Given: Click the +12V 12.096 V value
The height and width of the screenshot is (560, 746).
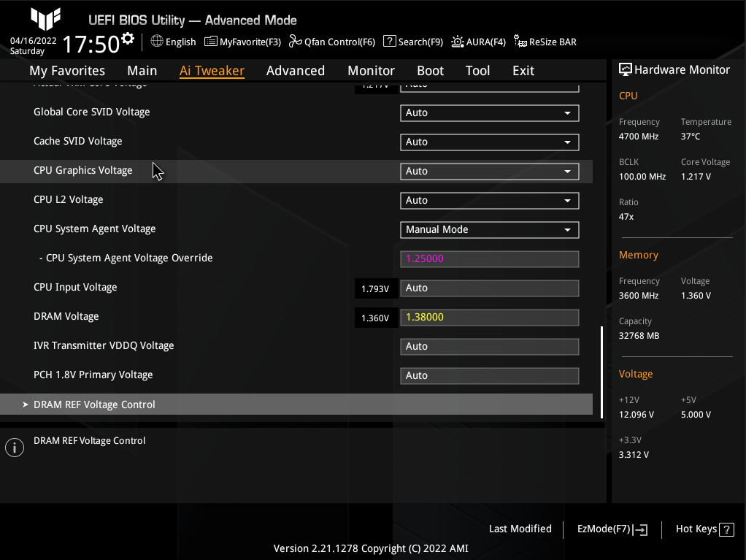Looking at the screenshot, I should (x=636, y=415).
